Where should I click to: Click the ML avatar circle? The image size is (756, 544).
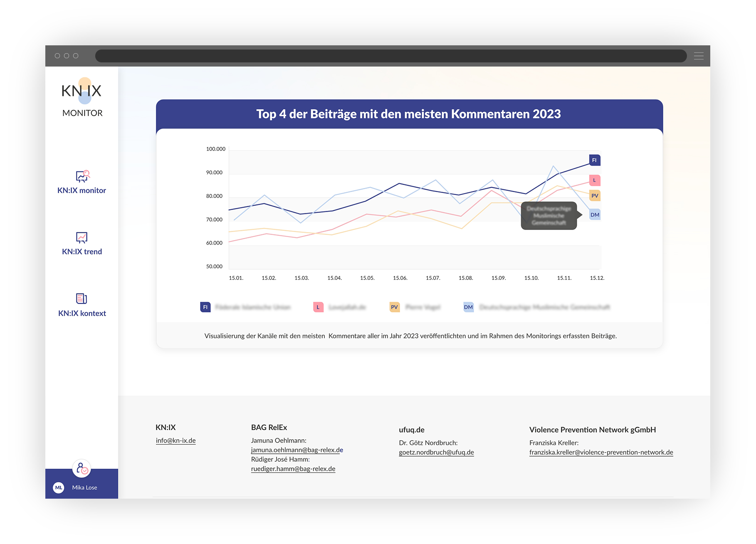(59, 487)
